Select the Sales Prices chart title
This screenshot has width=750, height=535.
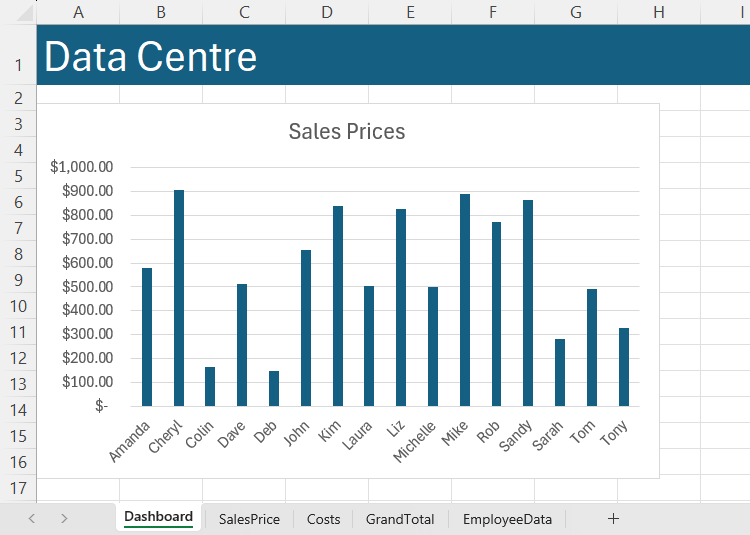346,131
